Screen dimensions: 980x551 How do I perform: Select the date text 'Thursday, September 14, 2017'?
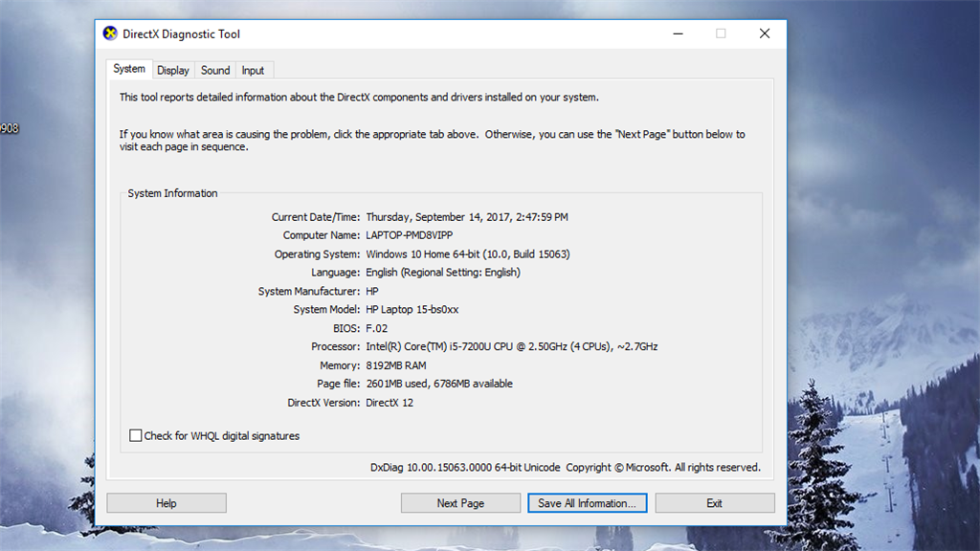click(438, 217)
